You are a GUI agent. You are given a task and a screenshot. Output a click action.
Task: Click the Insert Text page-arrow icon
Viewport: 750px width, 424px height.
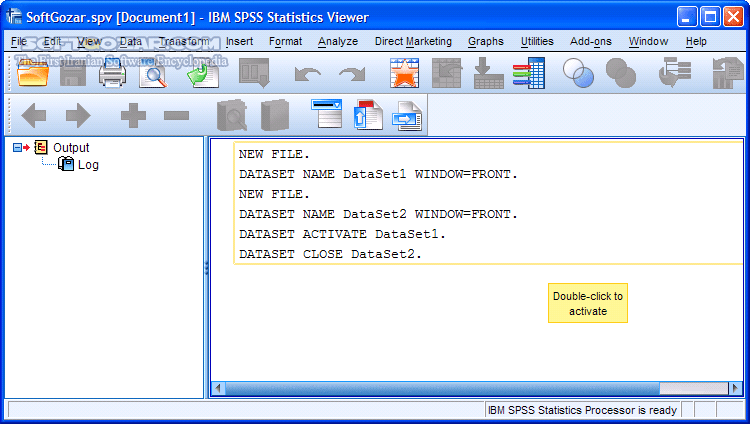[x=407, y=116]
